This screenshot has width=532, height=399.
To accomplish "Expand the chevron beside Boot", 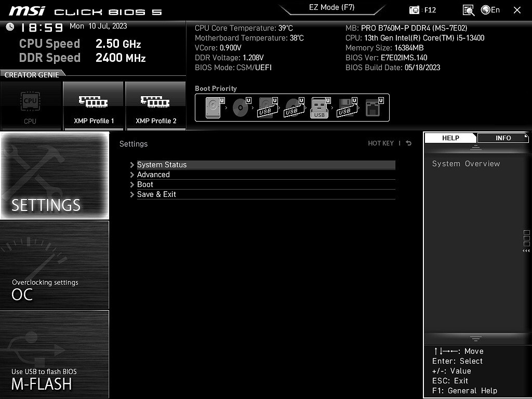I will pyautogui.click(x=132, y=184).
